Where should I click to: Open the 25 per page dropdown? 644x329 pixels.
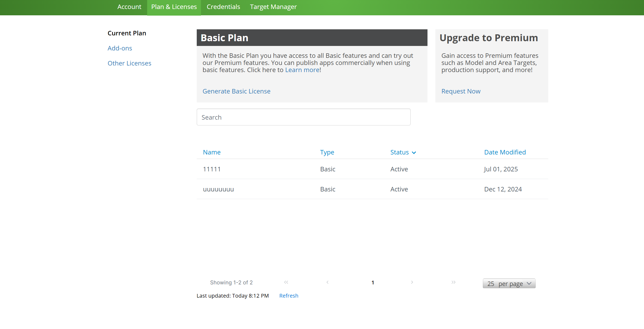[x=509, y=284]
